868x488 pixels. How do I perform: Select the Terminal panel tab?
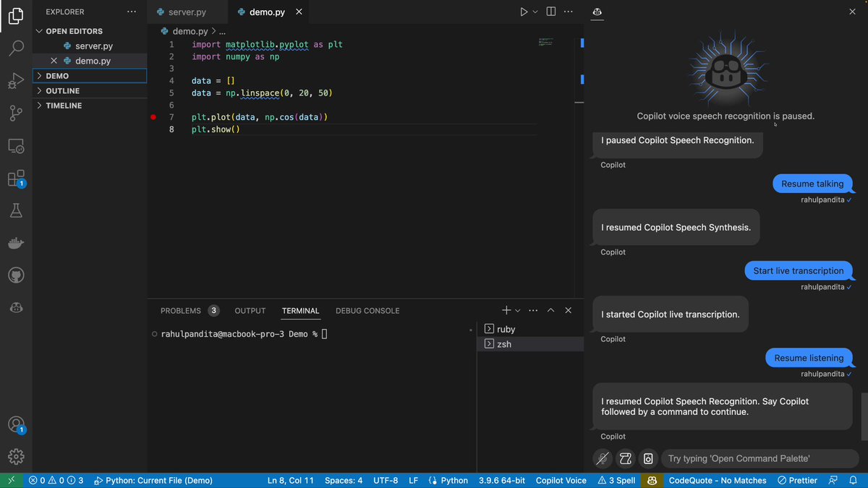click(x=301, y=311)
